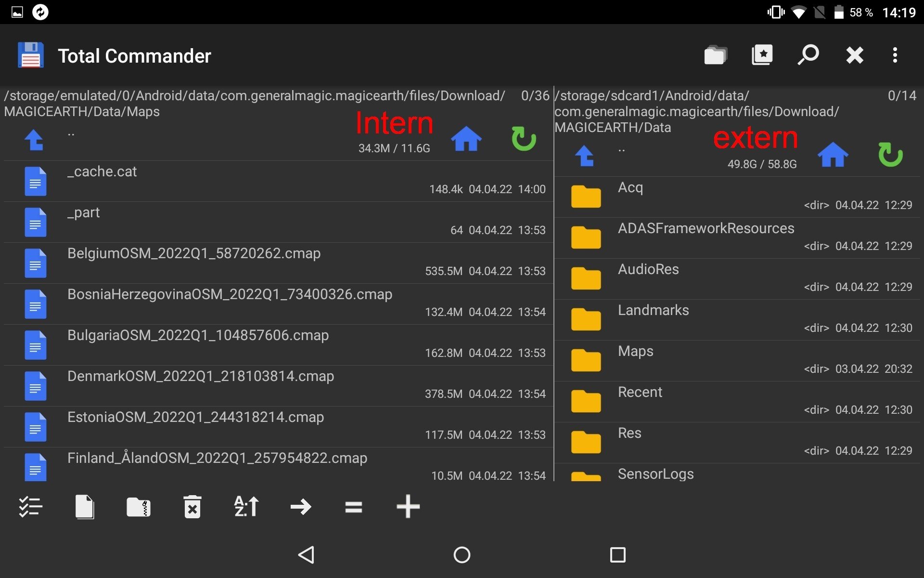Viewport: 924px width, 578px height.
Task: Tap the Android back navigation button
Action: 307,555
